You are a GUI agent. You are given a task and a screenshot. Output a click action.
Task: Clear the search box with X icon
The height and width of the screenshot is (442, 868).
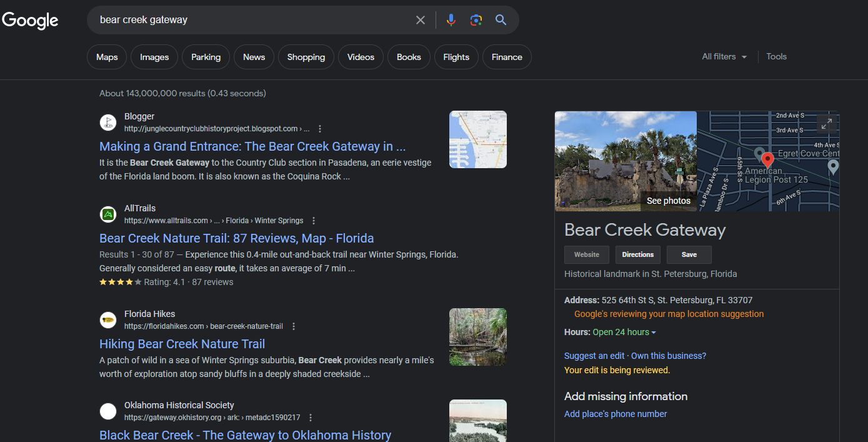point(421,20)
